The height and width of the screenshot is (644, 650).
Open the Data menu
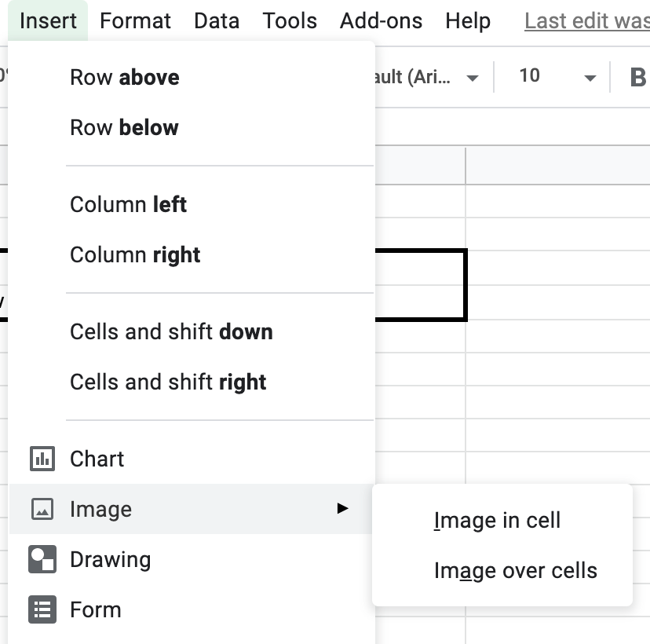[217, 20]
